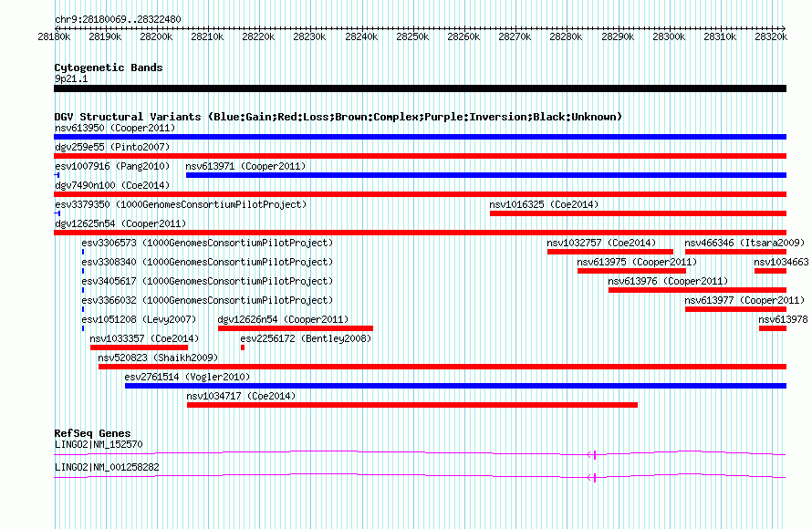
Task: Open nsv613978 variant label
Action: tap(783, 319)
